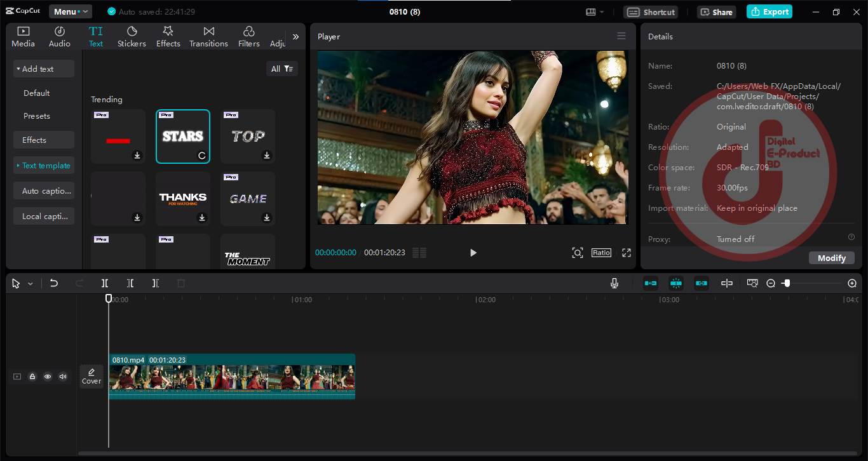Screen dimensions: 868x461
Task: Click the Modify button
Action: click(x=832, y=258)
